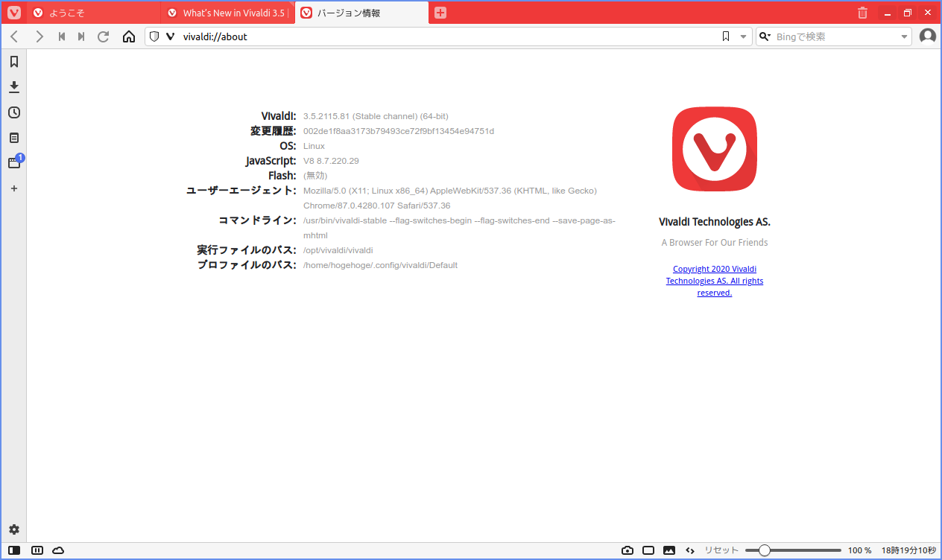Click the version text 3.5.2115.81 (Stable channel)
The image size is (942, 560).
coord(376,116)
